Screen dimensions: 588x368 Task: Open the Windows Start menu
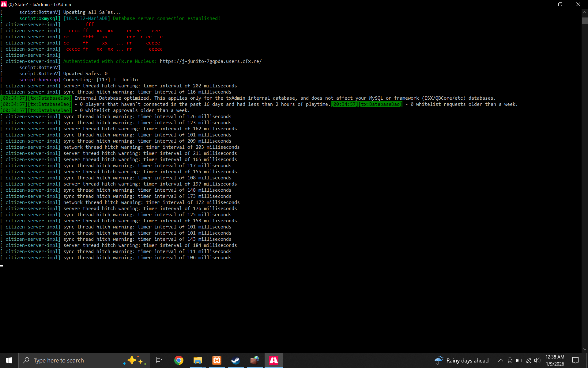[x=9, y=360]
